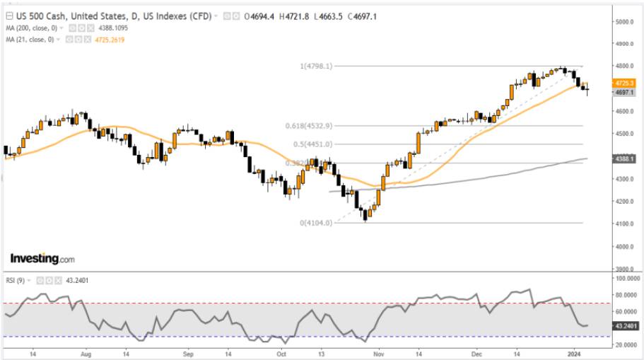Click the gray 4388.1 price axis label

tap(621, 160)
